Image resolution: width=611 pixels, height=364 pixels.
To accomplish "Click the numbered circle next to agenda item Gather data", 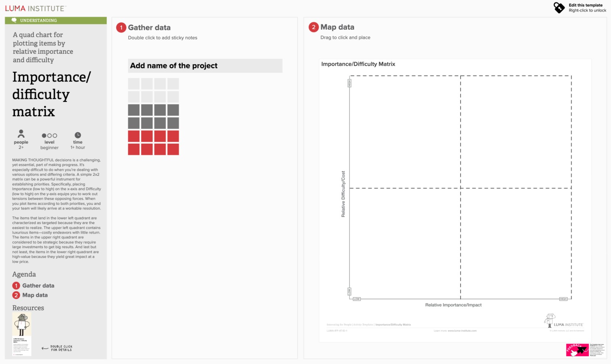I will click(x=16, y=285).
